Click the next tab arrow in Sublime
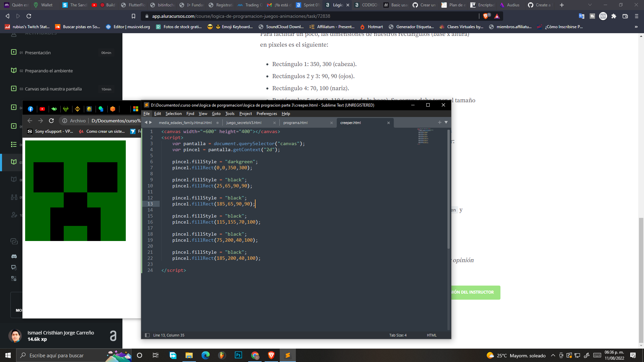 pyautogui.click(x=151, y=122)
